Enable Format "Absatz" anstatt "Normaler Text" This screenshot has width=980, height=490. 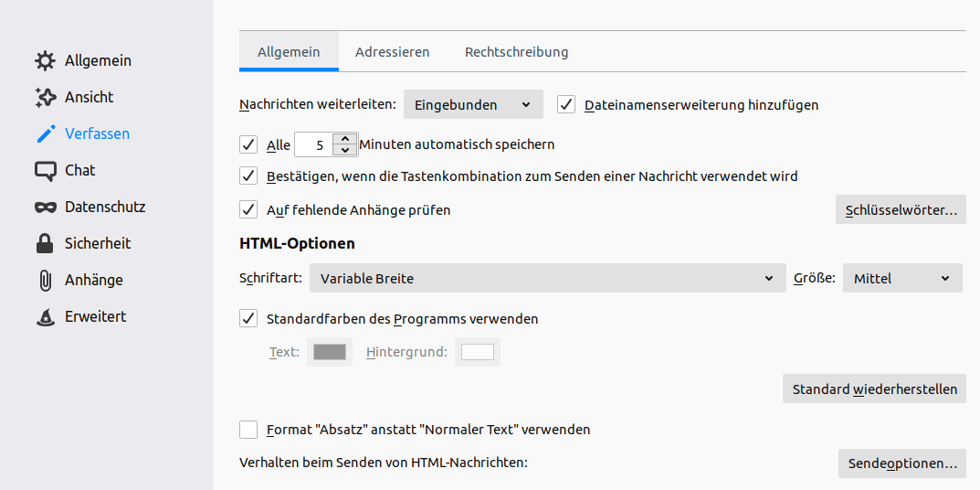(248, 429)
